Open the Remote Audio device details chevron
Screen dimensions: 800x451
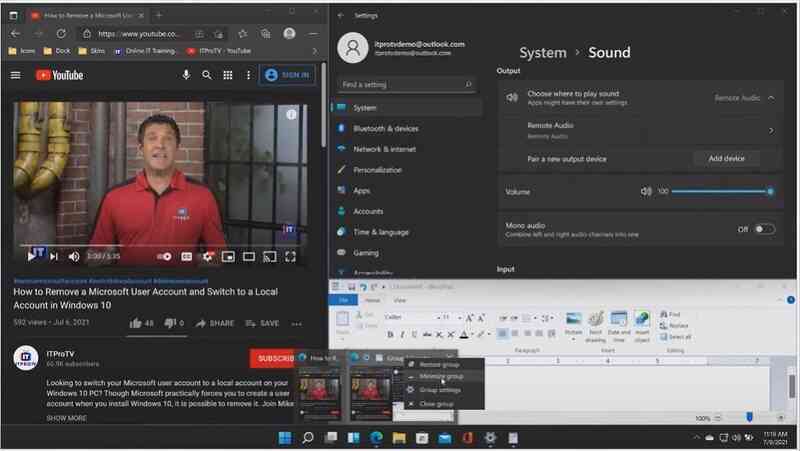[x=771, y=131]
